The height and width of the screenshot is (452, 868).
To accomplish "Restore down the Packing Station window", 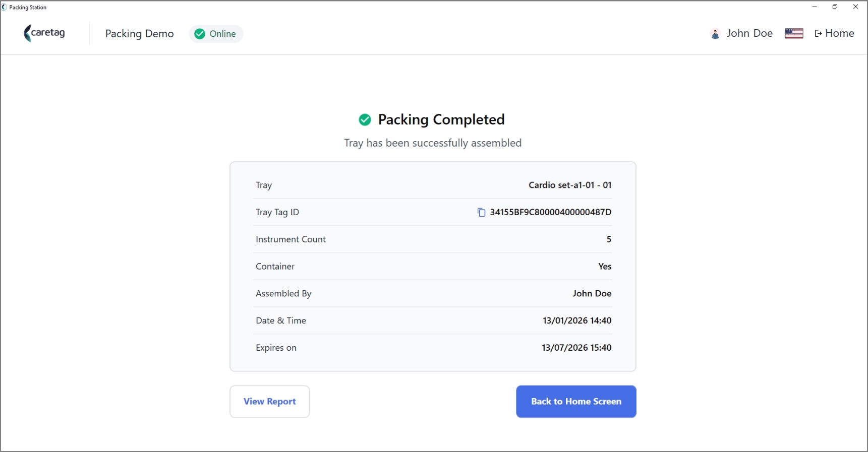I will point(835,7).
